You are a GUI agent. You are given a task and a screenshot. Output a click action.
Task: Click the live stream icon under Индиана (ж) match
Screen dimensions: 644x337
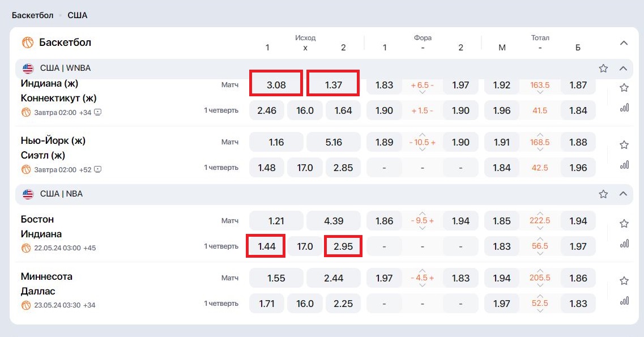pos(98,112)
